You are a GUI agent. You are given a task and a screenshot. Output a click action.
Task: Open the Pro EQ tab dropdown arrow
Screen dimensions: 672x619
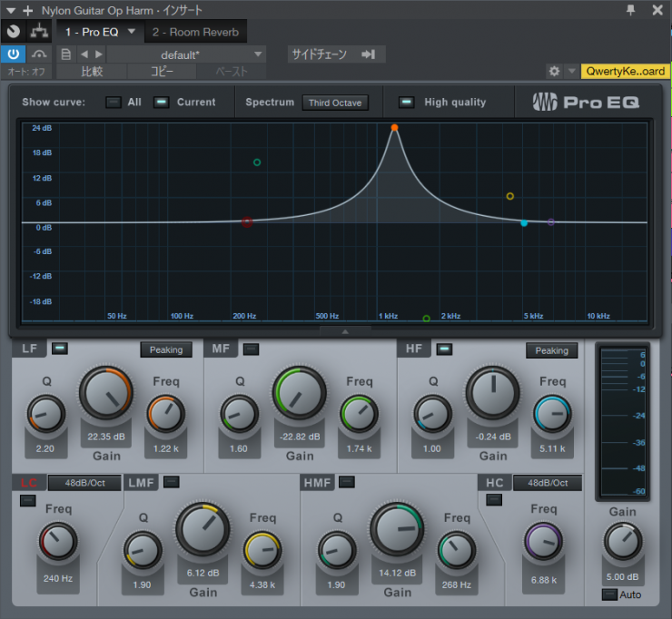(x=132, y=31)
